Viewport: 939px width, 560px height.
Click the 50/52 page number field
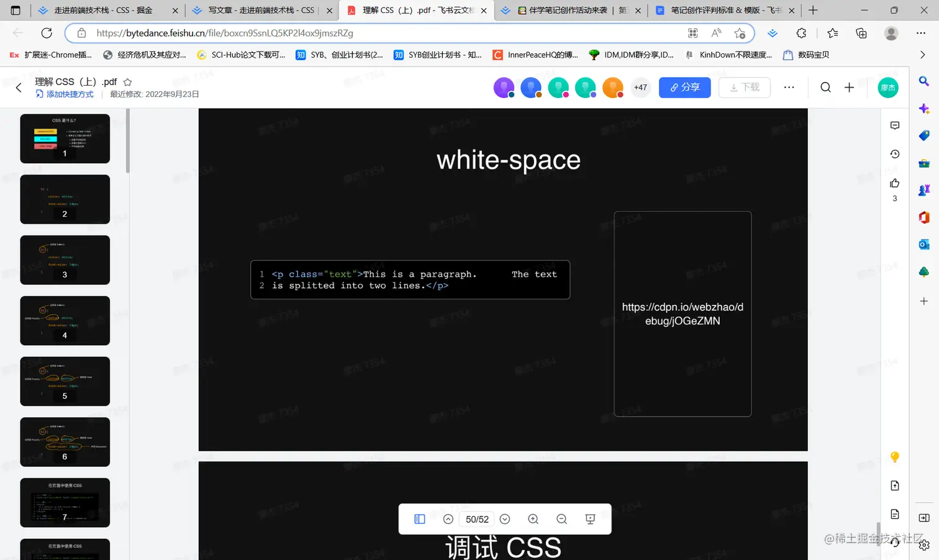[x=477, y=519]
